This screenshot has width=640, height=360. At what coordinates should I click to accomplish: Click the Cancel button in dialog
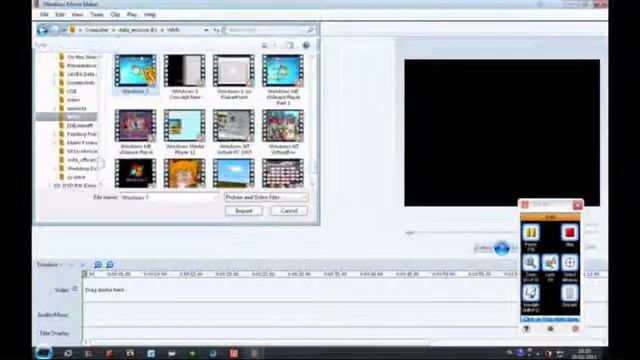click(289, 211)
